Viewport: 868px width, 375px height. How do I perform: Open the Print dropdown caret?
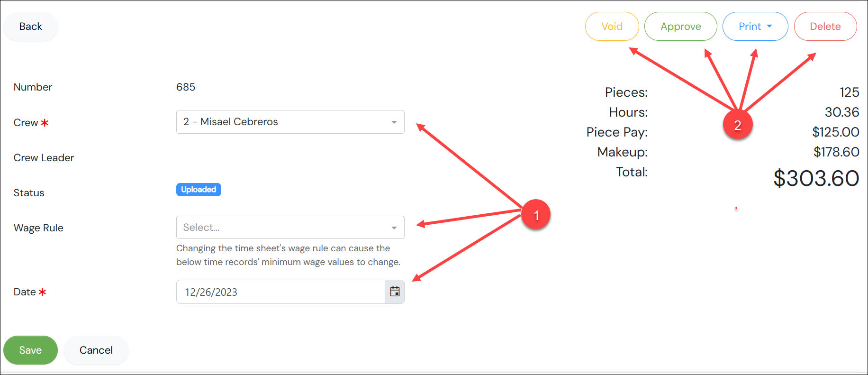tap(769, 26)
